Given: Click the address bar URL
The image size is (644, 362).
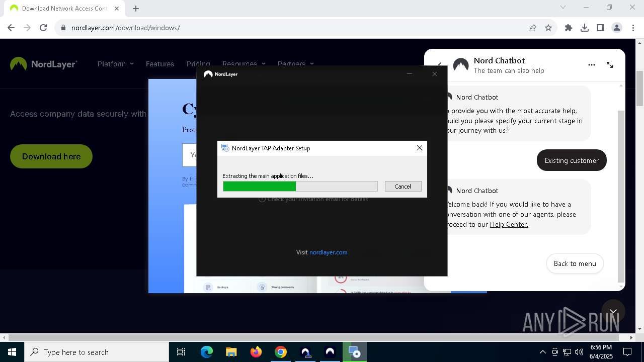Looking at the screenshot, I should [x=125, y=28].
